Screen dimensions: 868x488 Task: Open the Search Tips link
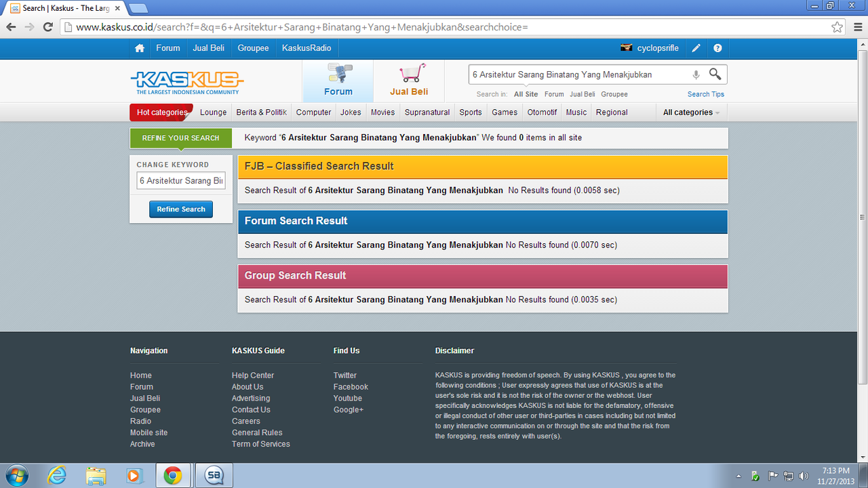[x=706, y=94]
